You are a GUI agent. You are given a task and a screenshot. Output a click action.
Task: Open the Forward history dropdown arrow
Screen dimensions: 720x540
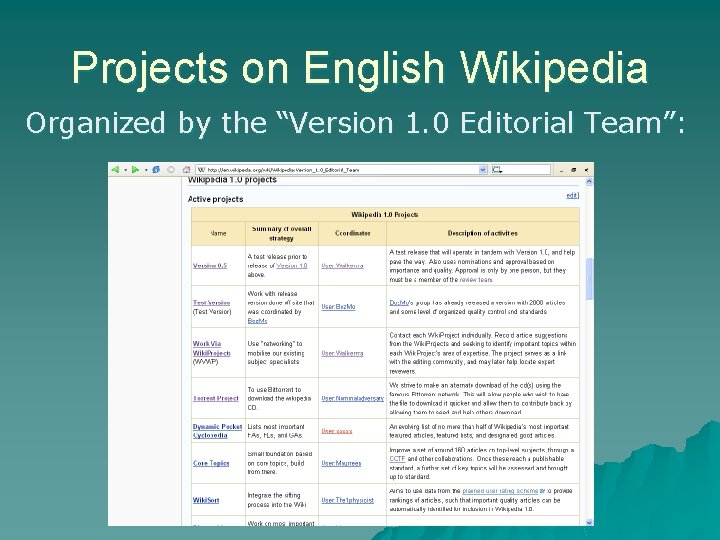pos(146,170)
